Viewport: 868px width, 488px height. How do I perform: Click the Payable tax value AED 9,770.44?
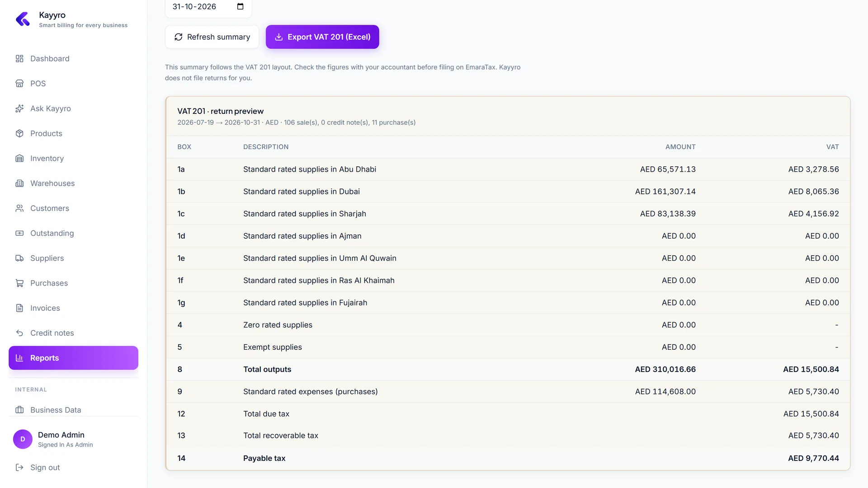(x=813, y=458)
